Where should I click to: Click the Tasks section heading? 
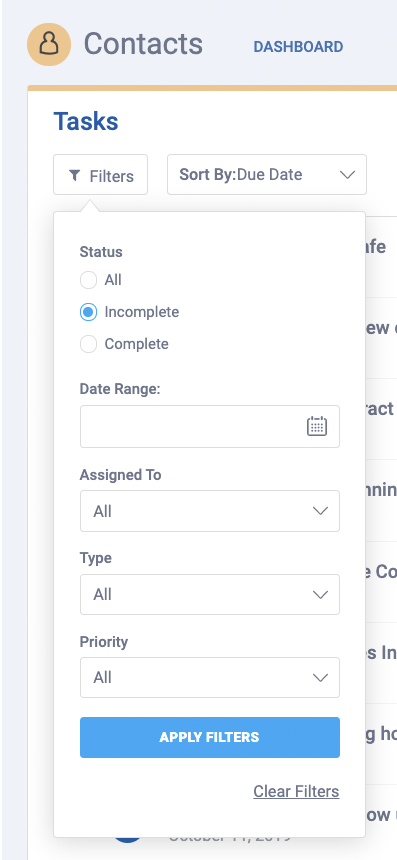86,121
